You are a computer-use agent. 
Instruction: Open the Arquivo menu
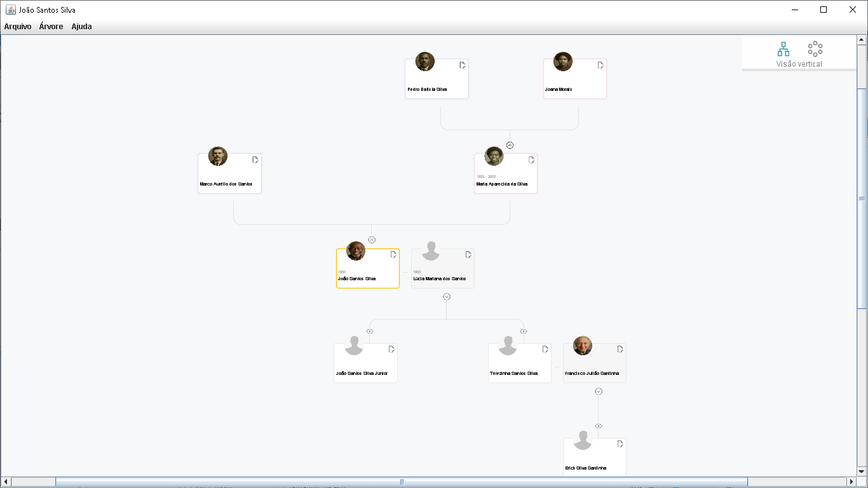(x=17, y=26)
